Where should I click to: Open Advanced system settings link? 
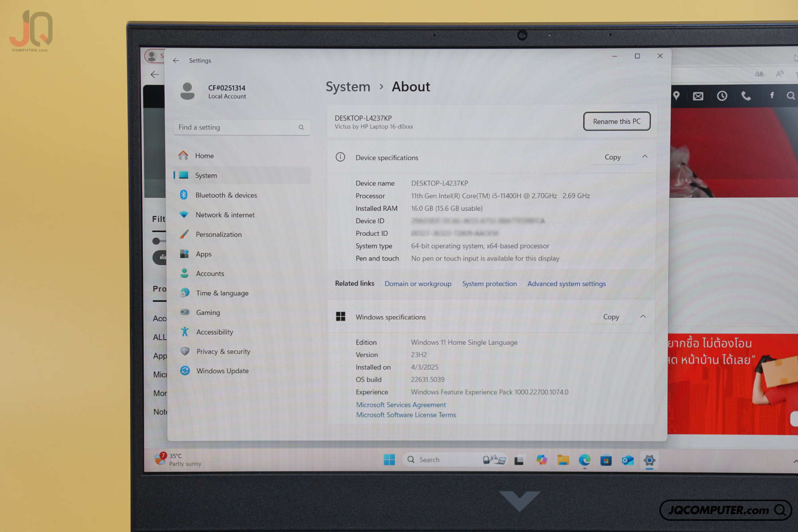(x=567, y=284)
